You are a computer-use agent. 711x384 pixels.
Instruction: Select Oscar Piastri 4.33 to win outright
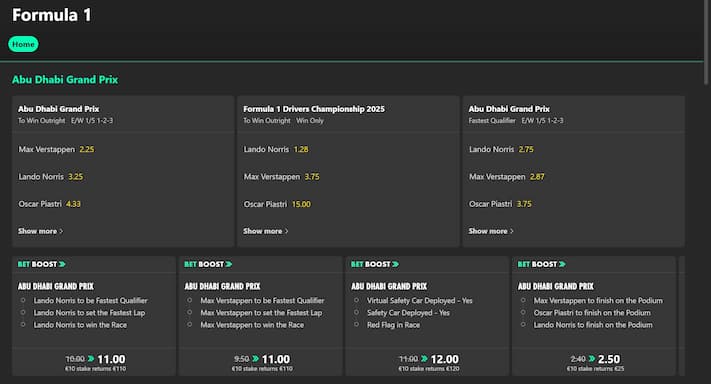click(49, 204)
